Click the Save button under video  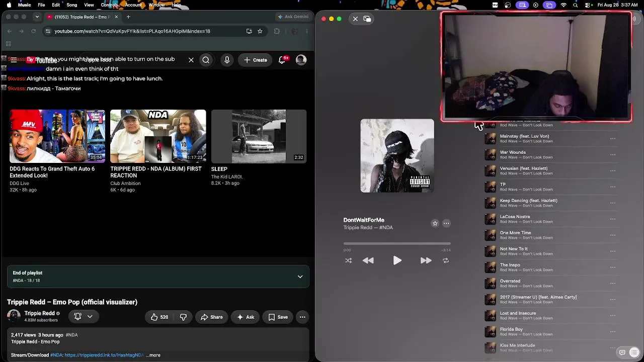point(278,317)
